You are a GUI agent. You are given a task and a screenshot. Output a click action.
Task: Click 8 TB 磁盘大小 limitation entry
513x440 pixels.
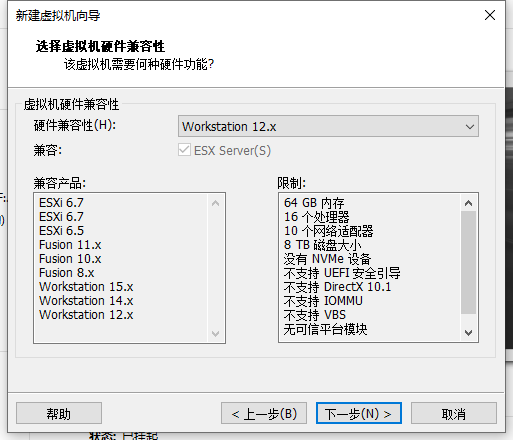pos(322,245)
